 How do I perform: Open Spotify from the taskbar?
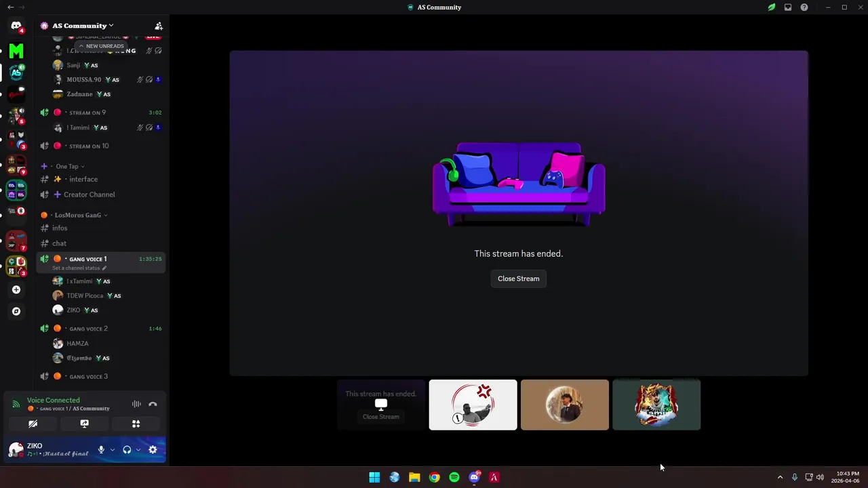454,477
